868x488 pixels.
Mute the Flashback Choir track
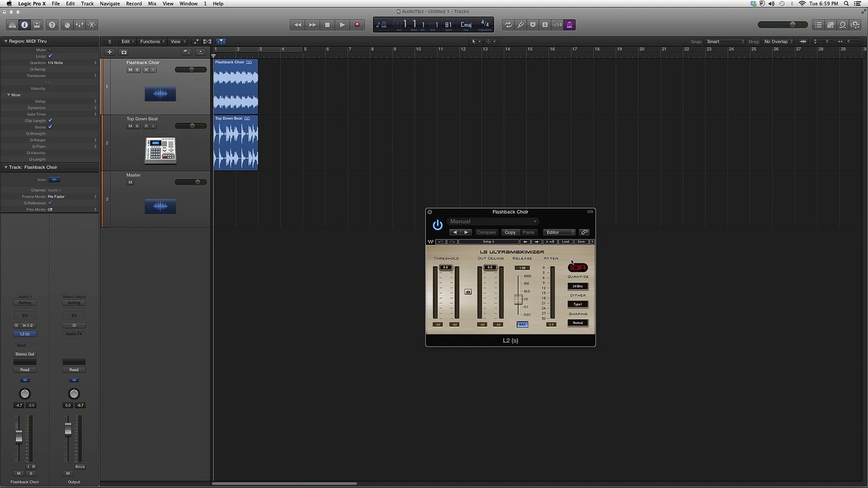130,70
